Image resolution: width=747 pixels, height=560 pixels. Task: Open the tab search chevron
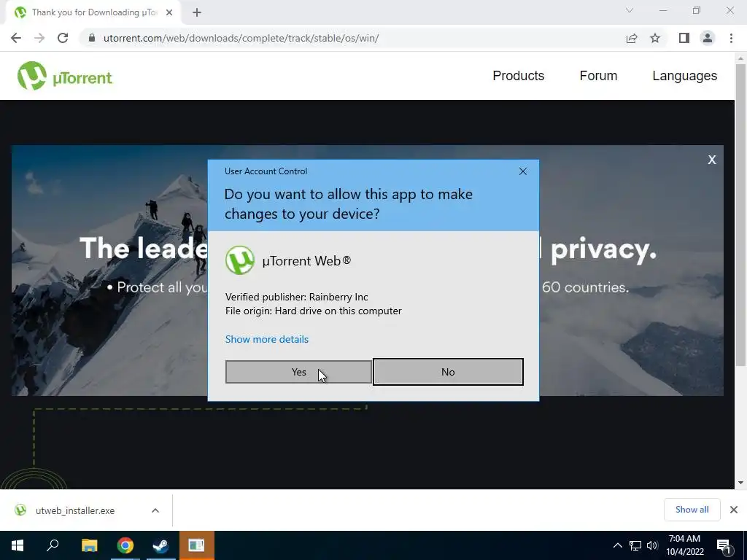click(630, 10)
